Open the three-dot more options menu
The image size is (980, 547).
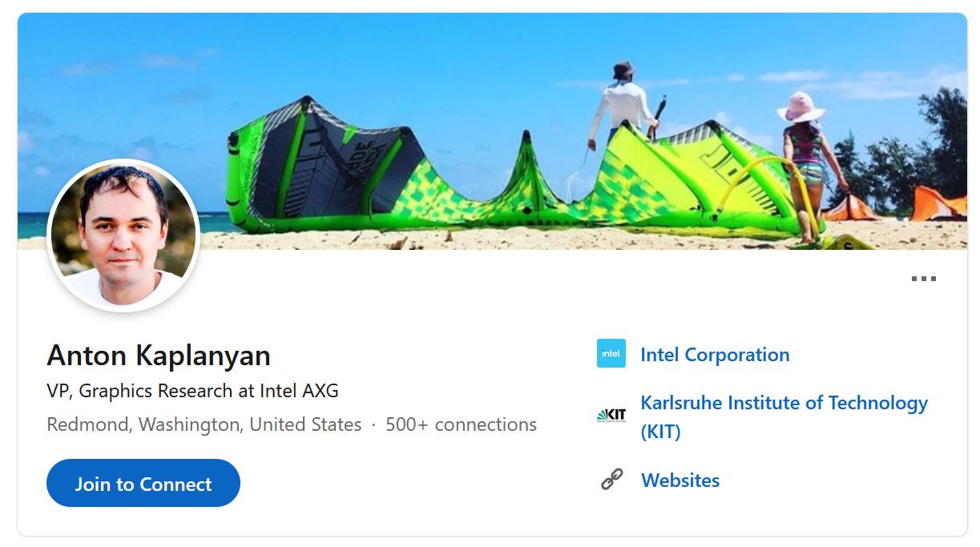click(x=923, y=279)
